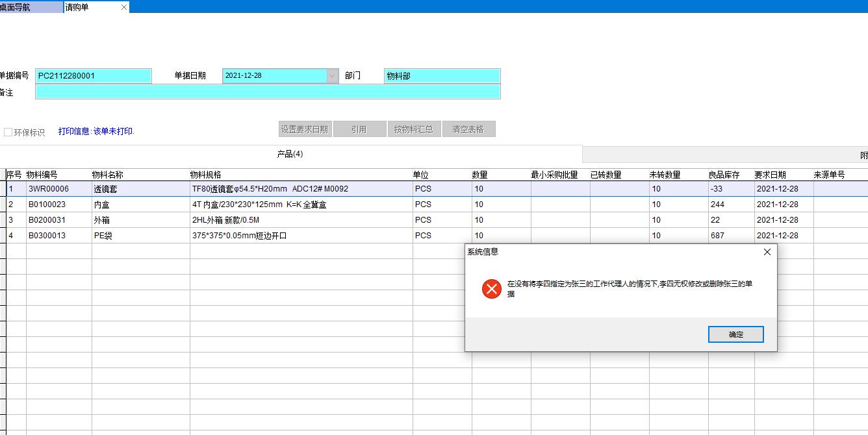Click the 设置要求日期 button
The image size is (868, 435).
(x=305, y=129)
